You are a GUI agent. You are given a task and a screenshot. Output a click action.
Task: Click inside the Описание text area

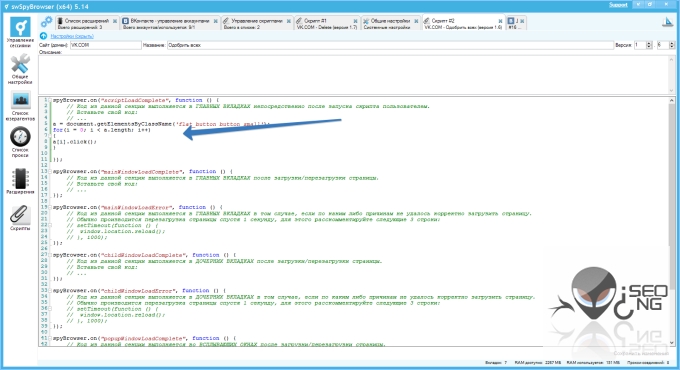click(353, 75)
